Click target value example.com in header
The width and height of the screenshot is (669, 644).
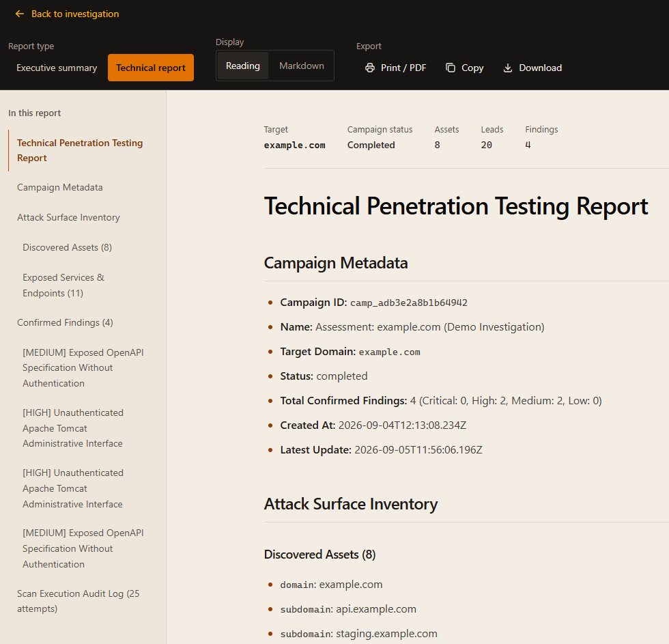point(294,145)
